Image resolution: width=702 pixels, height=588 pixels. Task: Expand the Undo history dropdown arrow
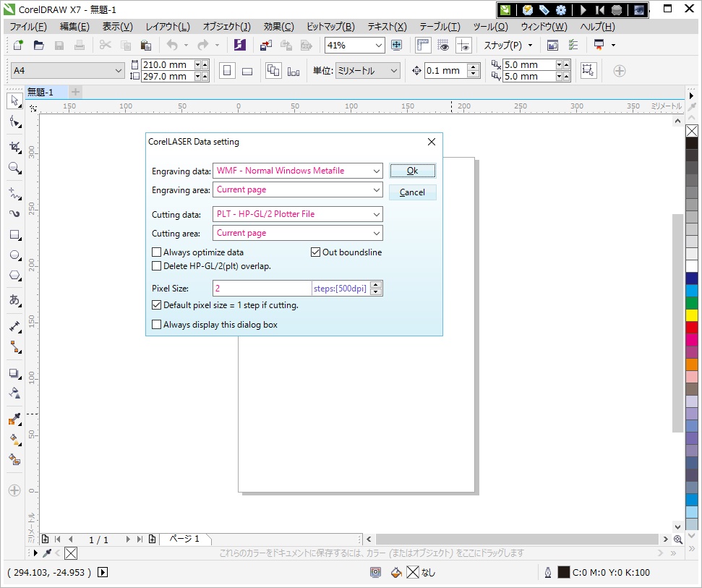pos(186,46)
